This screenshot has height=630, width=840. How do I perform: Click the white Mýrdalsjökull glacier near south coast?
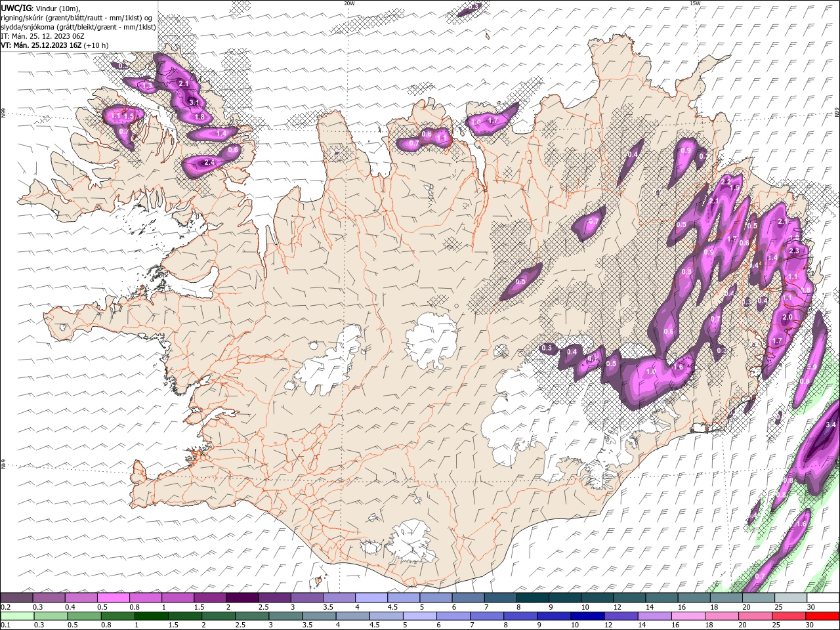412,541
